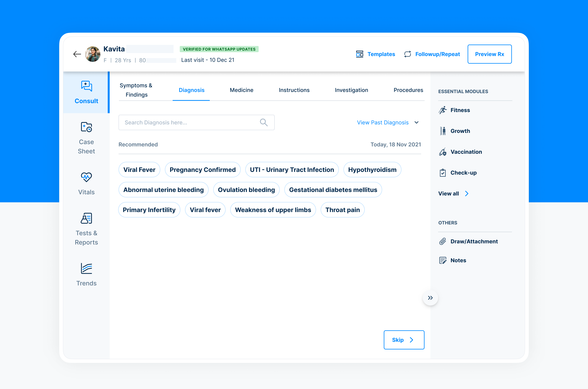
Task: Select the Viral Fever chip
Action: pos(139,170)
